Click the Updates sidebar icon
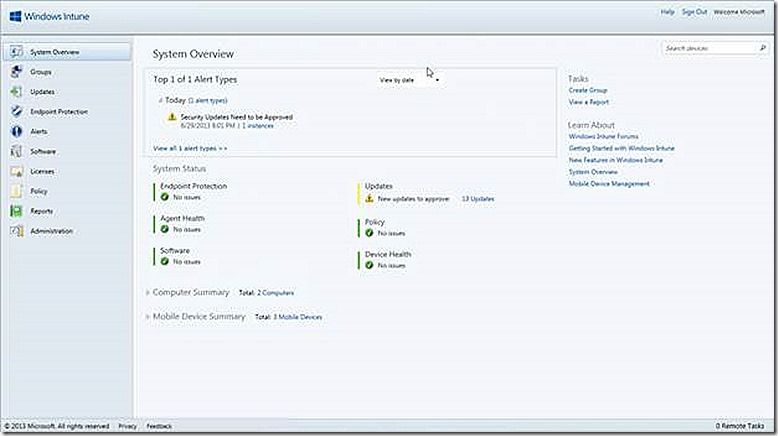Viewport: 778px width, 436px height. [x=16, y=91]
